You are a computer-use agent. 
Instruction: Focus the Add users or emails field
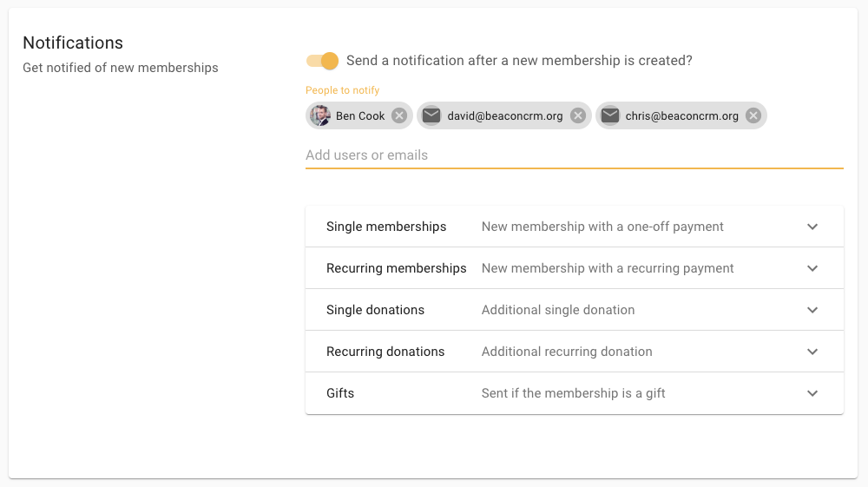pyautogui.click(x=574, y=155)
